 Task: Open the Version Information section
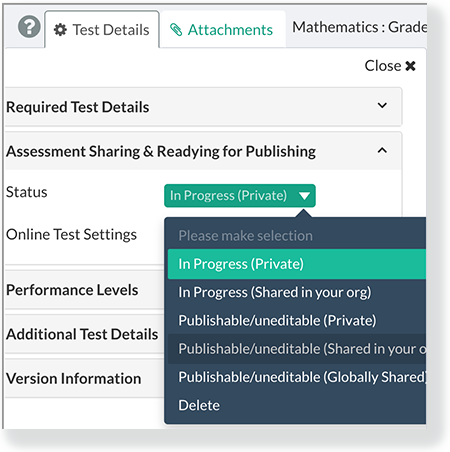point(74,379)
